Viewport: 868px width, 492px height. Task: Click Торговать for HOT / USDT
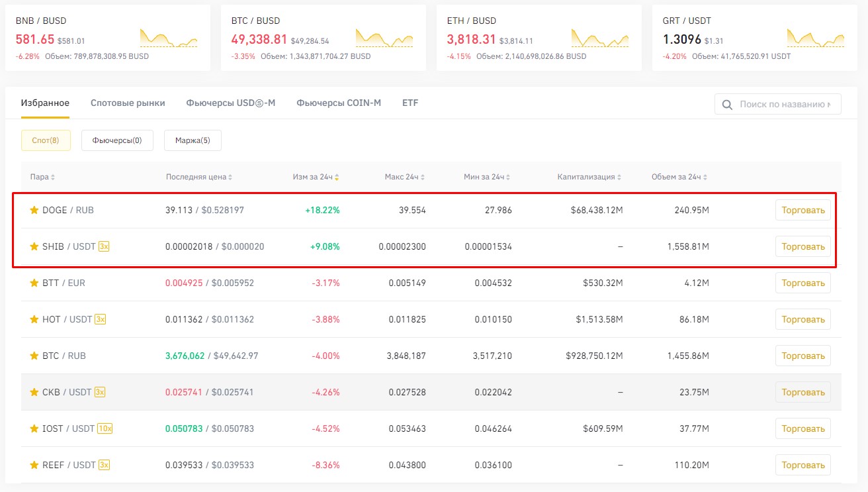pyautogui.click(x=803, y=319)
